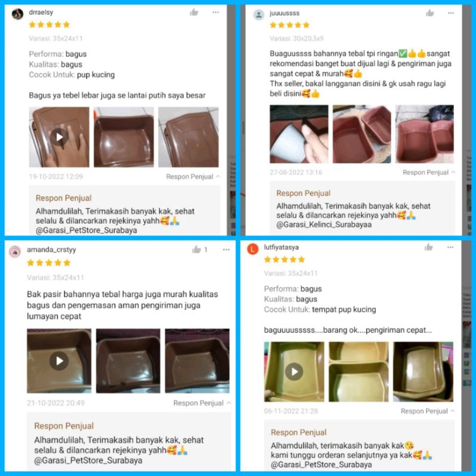
Task: Open three-dot menu on juuuussss's review
Action: [x=451, y=13]
